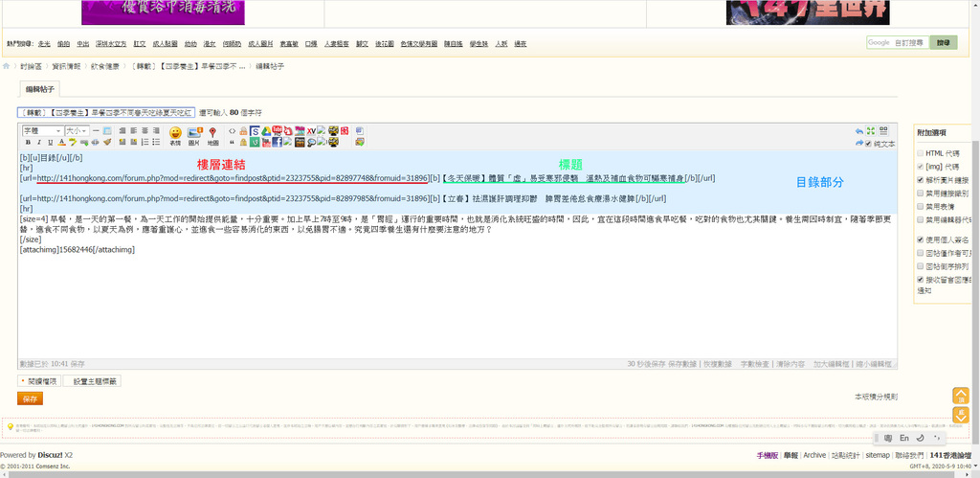The width and height of the screenshot is (980, 478).
Task: Click the insert picture icon
Action: click(x=194, y=133)
